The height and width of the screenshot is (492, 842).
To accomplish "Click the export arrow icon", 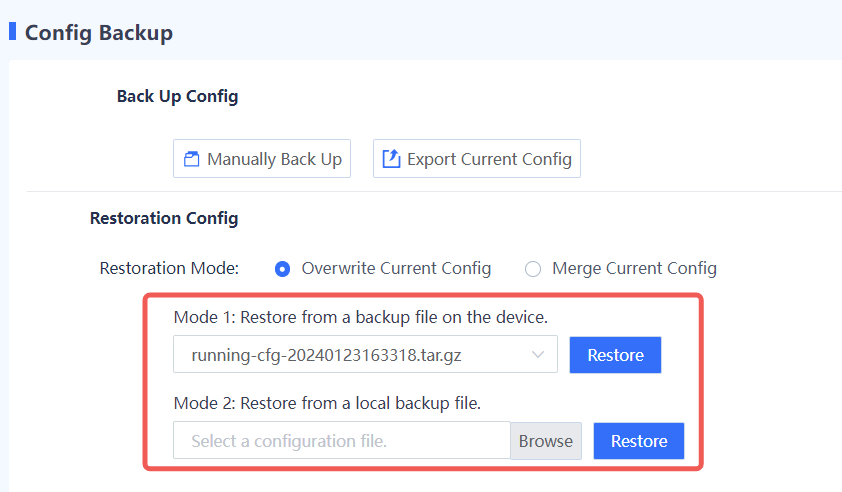I will [x=392, y=159].
